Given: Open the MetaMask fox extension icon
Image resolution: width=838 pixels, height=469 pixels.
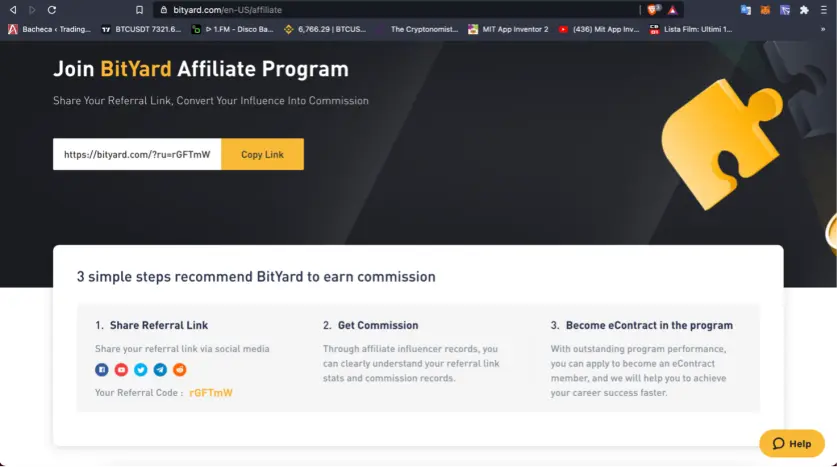Looking at the screenshot, I should point(765,10).
